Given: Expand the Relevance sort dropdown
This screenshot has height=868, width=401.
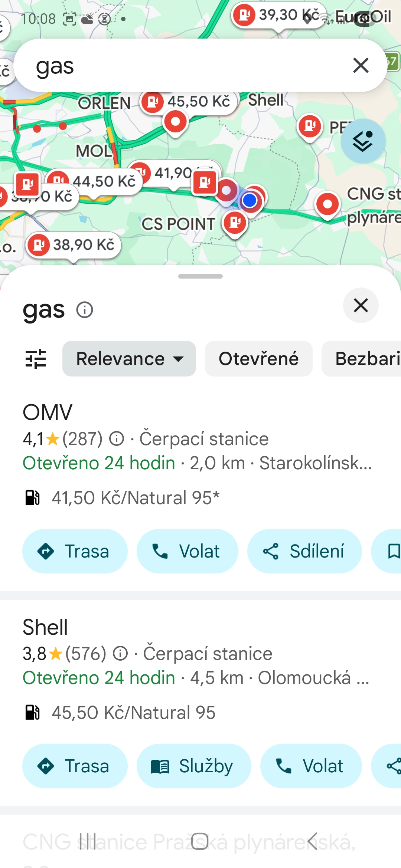Looking at the screenshot, I should tap(129, 359).
